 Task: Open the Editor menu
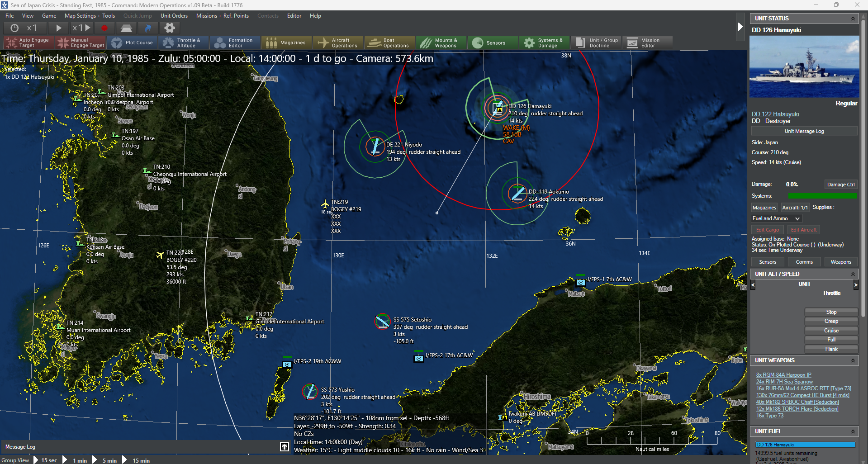[294, 16]
